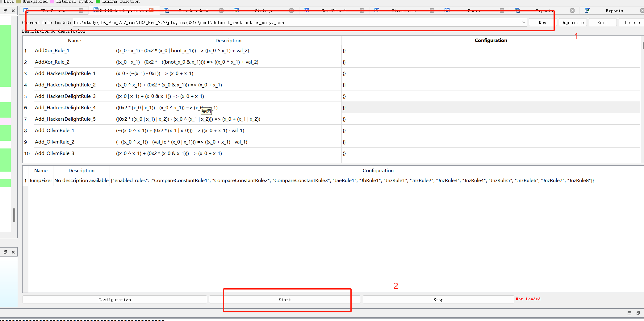This screenshot has width=644, height=321.
Task: Select the JumpFixer rule name cell
Action: [x=41, y=181]
